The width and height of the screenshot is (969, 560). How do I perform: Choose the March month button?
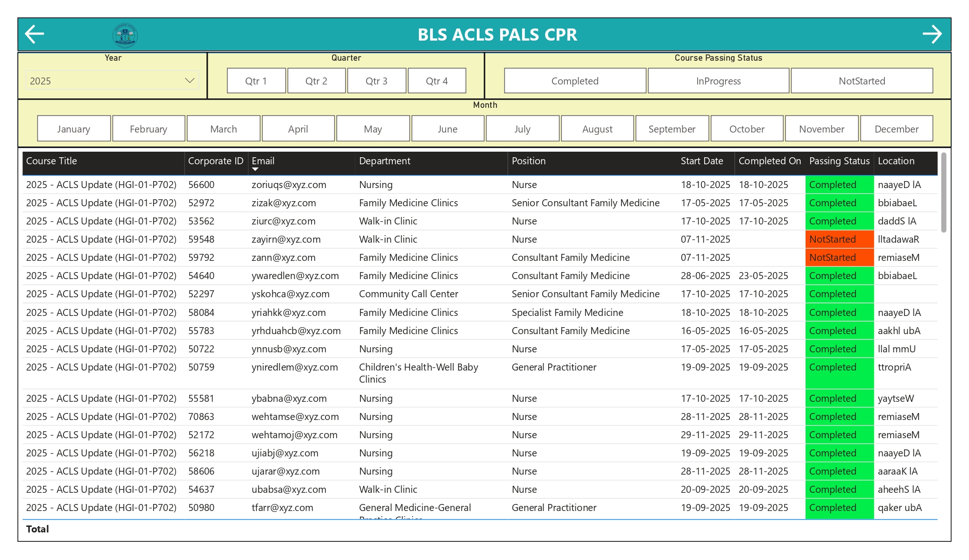pos(223,129)
